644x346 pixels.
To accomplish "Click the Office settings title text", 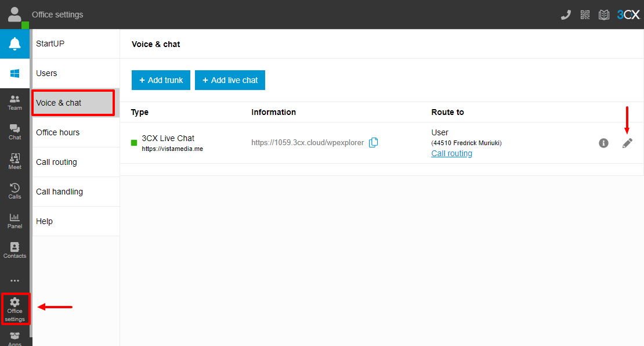I will click(x=57, y=15).
